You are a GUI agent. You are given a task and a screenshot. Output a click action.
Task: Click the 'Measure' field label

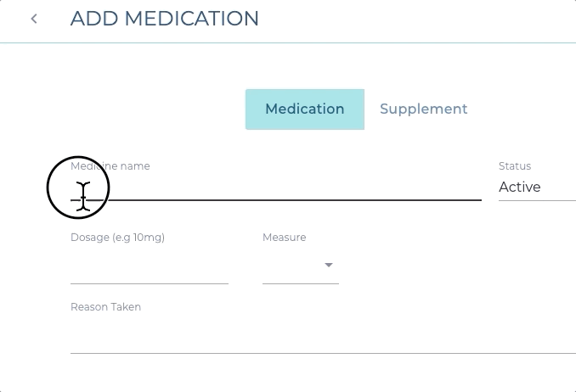[x=284, y=238]
